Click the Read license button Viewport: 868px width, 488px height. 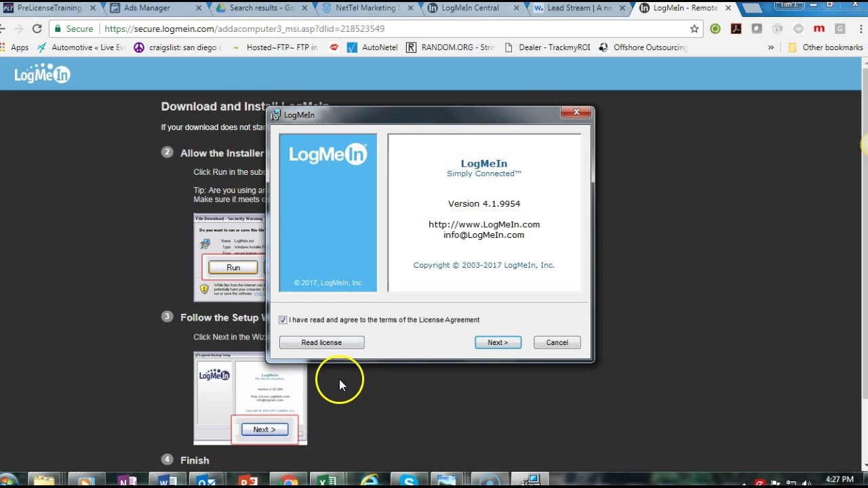[x=321, y=342]
